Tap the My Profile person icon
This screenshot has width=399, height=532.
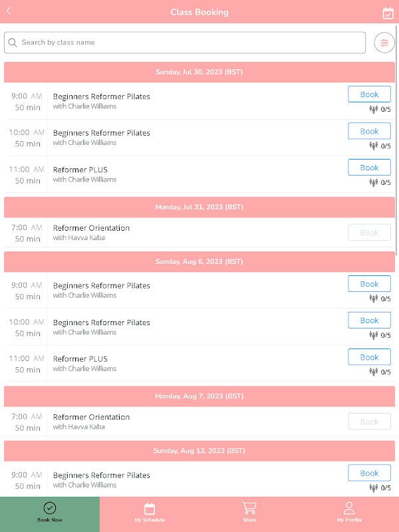click(349, 509)
